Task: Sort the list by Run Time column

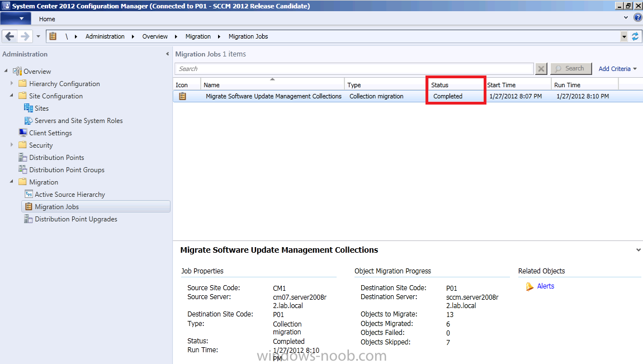Action: coord(585,85)
